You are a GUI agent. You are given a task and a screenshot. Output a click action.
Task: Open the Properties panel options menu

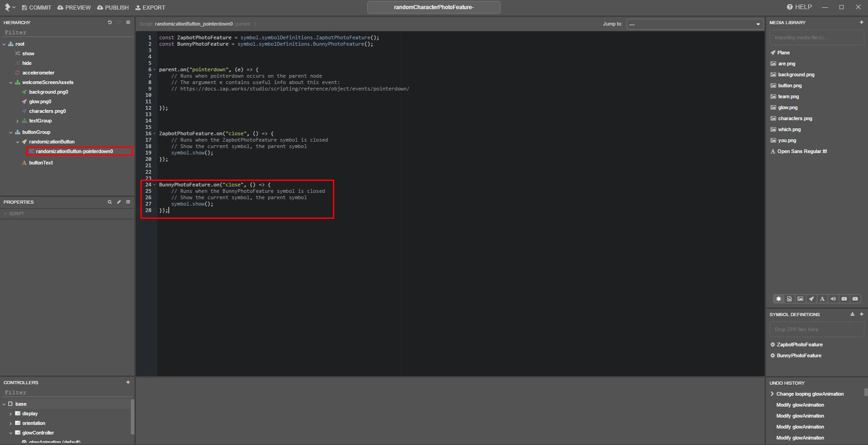point(128,202)
